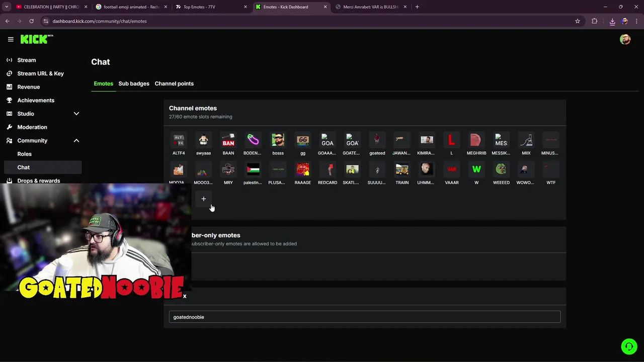Switch to Top Emotes - 7TV browser tab
The width and height of the screenshot is (644, 362).
point(211,7)
